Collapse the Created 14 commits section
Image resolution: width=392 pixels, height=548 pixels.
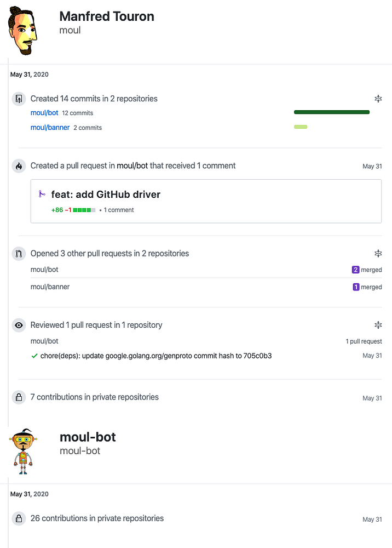point(378,99)
